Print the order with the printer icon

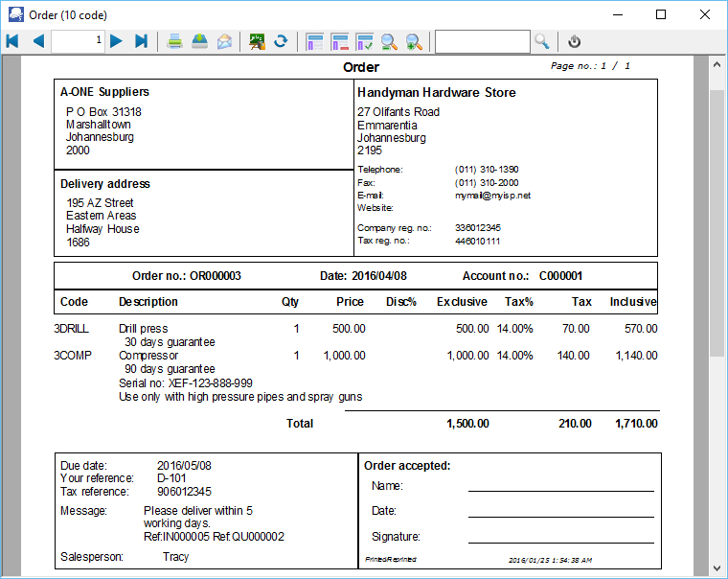(x=175, y=41)
